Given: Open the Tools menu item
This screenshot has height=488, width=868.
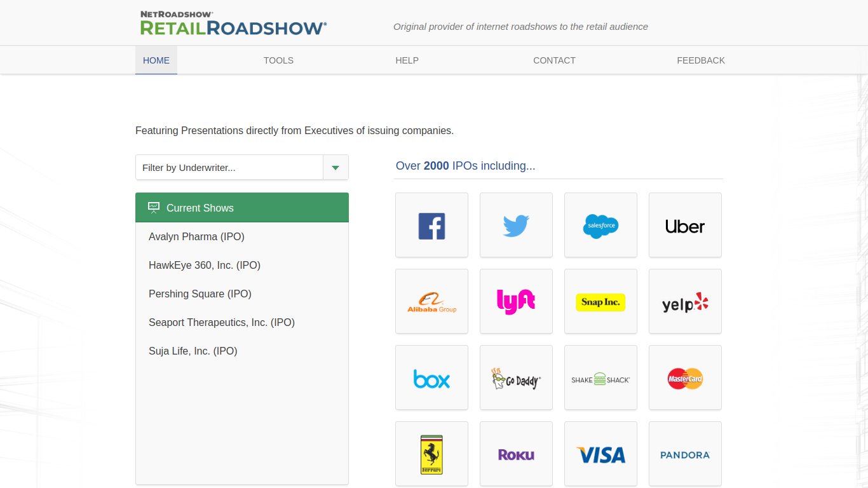Looking at the screenshot, I should [278, 60].
